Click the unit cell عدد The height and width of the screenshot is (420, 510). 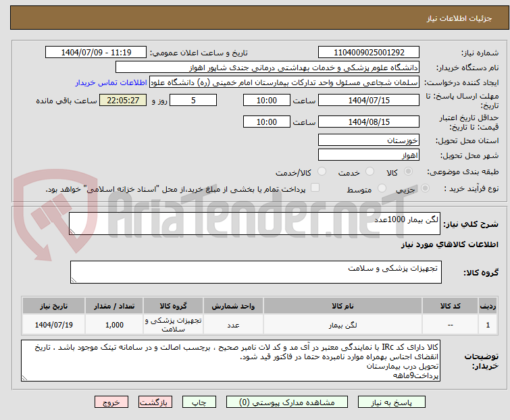tap(233, 325)
